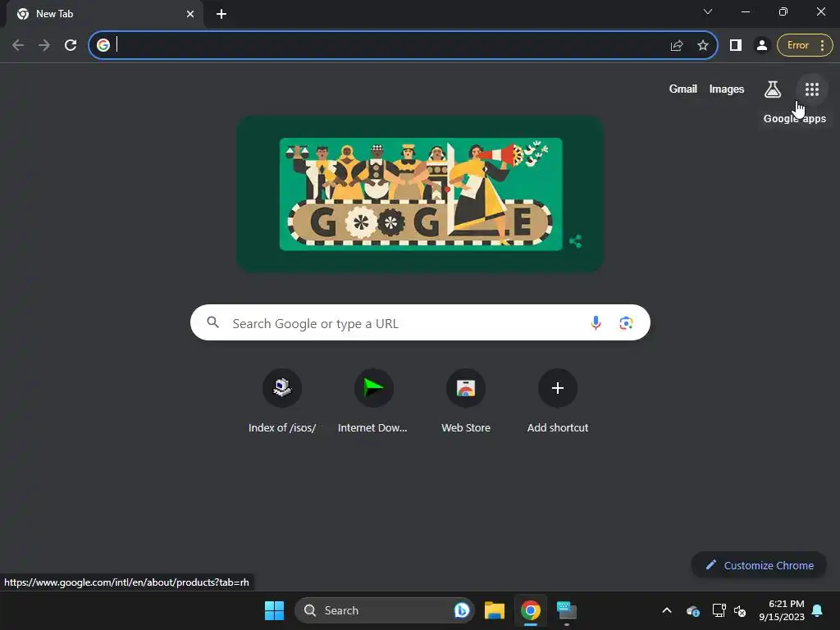Viewport: 840px width, 630px height.
Task: Search by image with Google Lens
Action: click(x=626, y=323)
